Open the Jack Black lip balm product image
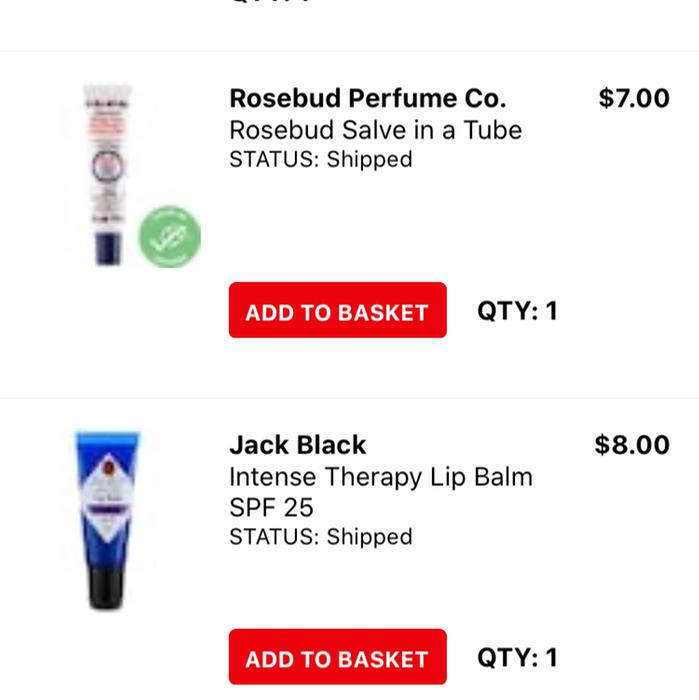 coord(106,519)
